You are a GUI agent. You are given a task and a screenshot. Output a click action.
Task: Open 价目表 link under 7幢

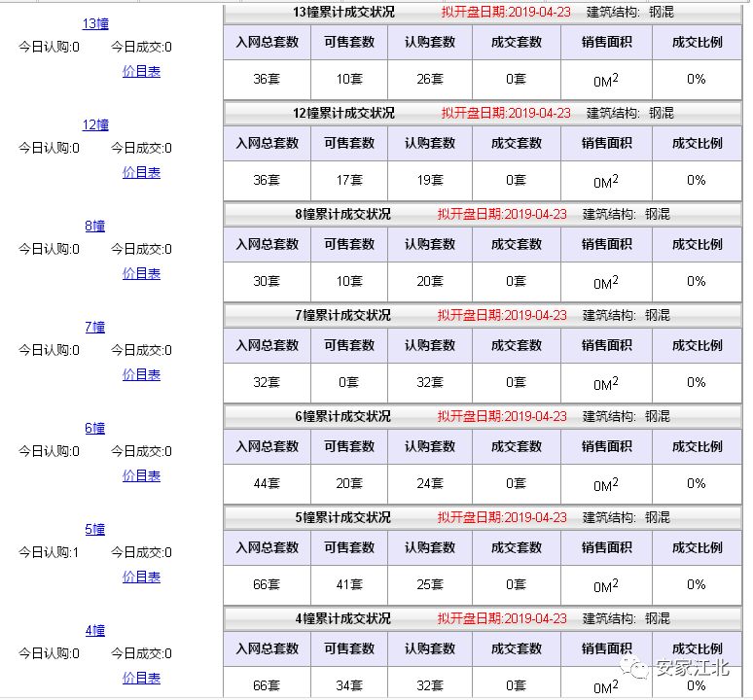141,374
